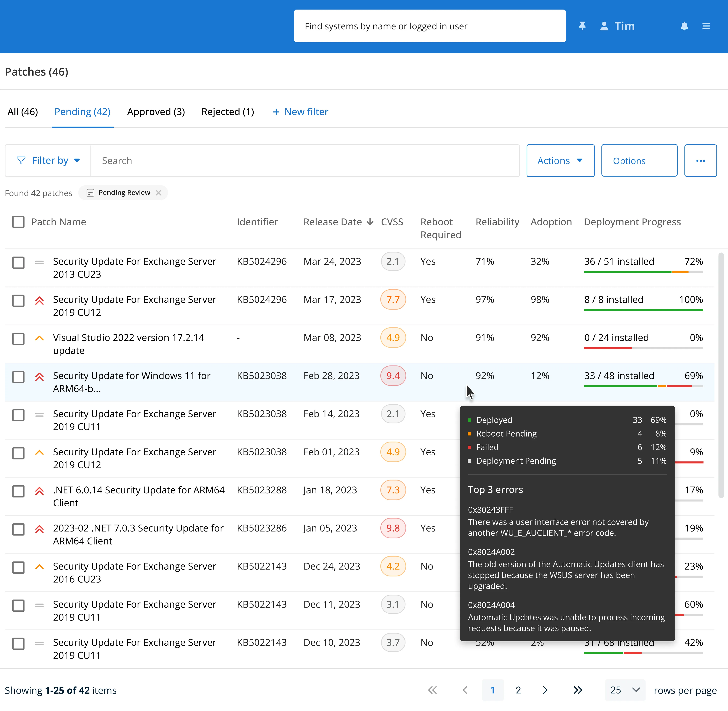Go to next page arrow
Viewport: 728px width, 711px height.
545,690
